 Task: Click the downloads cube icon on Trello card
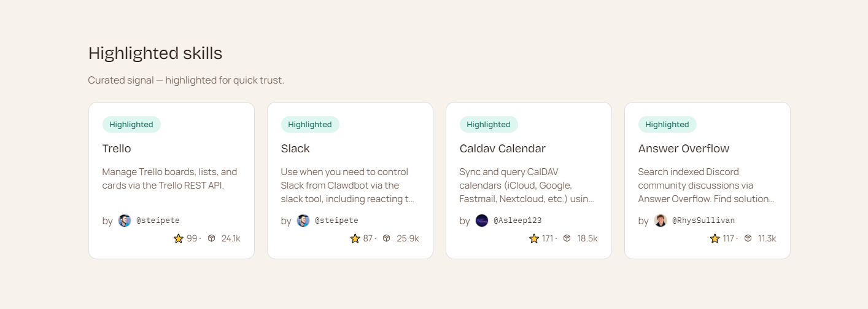click(212, 238)
